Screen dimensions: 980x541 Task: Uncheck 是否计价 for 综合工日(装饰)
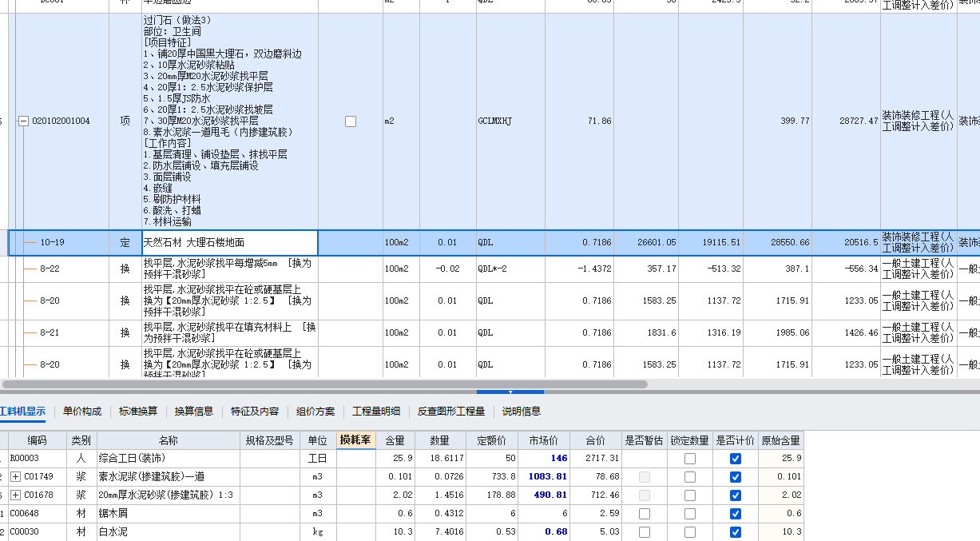click(x=735, y=457)
